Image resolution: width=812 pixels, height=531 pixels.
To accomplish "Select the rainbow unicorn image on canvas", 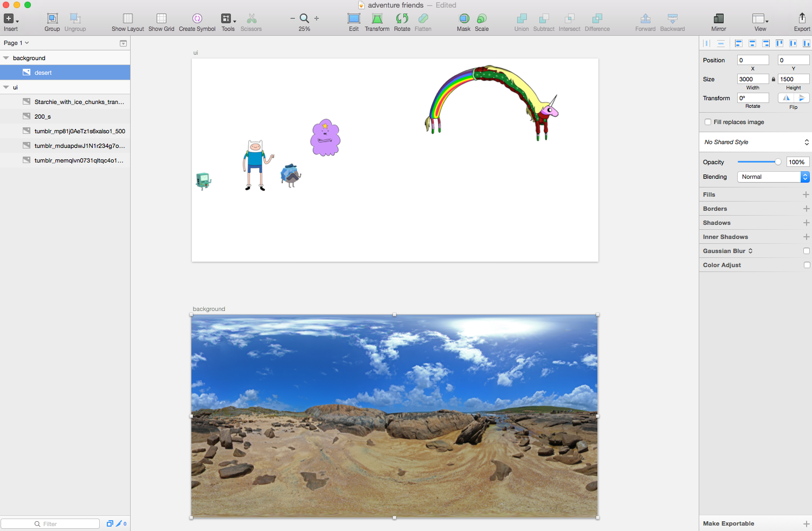I will click(491, 102).
